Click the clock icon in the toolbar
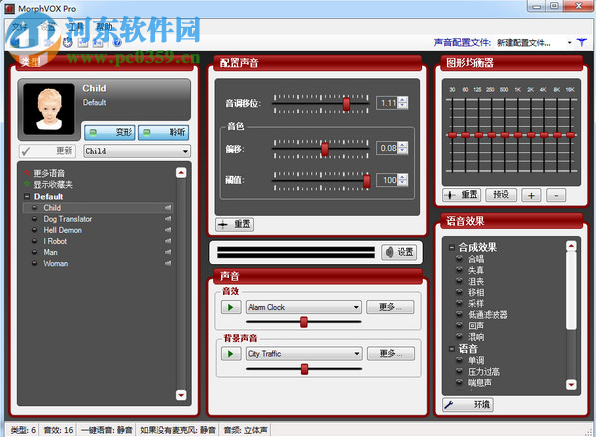The height and width of the screenshot is (437, 596). click(68, 43)
